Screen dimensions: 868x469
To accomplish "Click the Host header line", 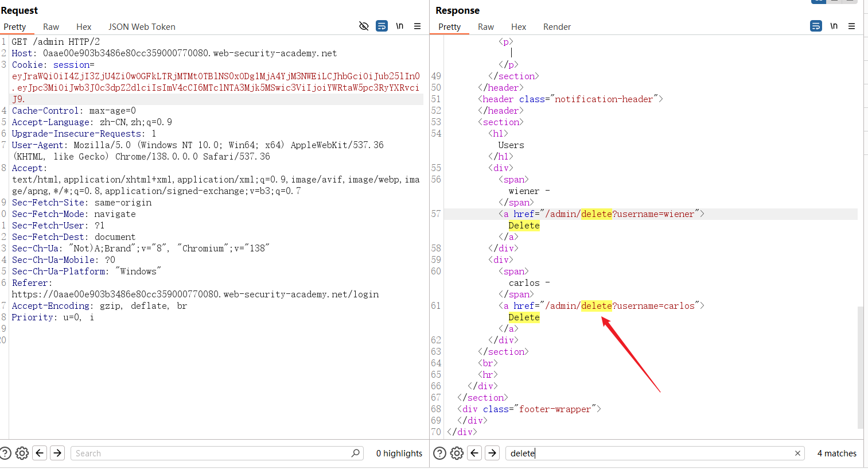I will click(x=174, y=53).
